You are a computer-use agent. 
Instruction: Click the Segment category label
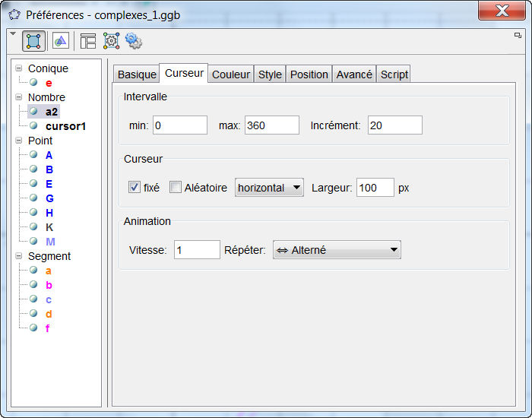49,256
